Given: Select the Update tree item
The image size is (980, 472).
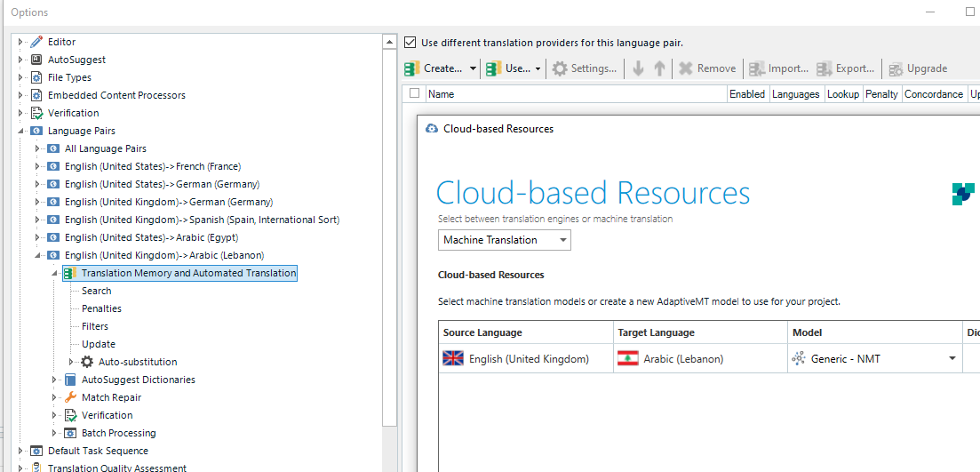Looking at the screenshot, I should click(98, 345).
